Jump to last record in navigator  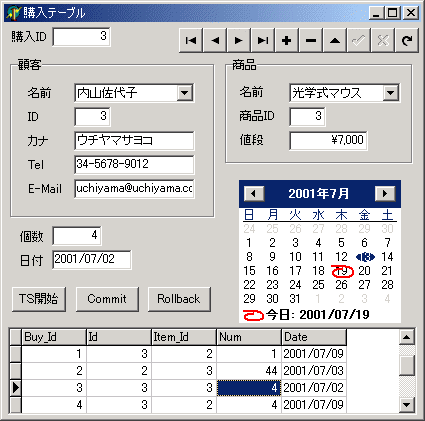[263, 41]
